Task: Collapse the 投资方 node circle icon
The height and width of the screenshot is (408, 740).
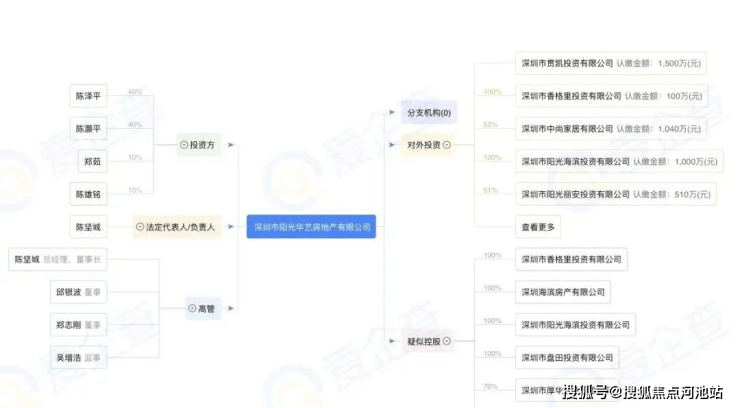Action: [184, 145]
